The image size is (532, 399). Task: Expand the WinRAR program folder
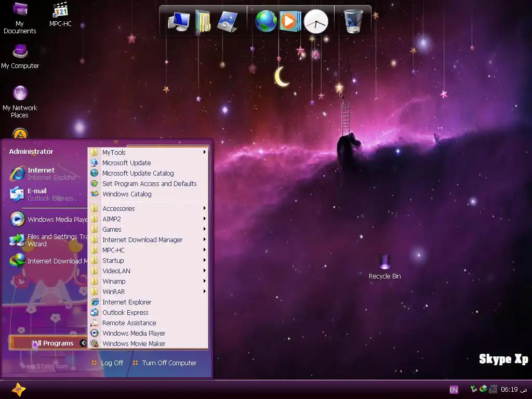click(x=148, y=291)
